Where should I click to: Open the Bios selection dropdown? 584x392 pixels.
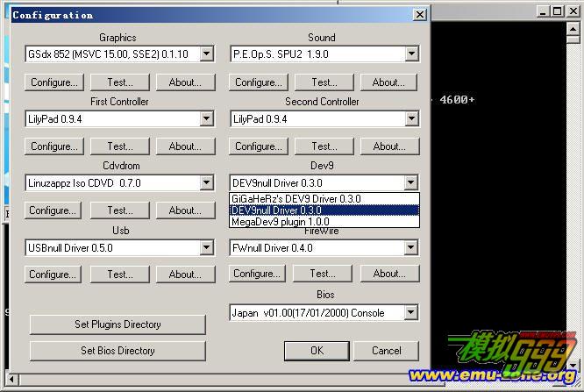click(x=410, y=312)
